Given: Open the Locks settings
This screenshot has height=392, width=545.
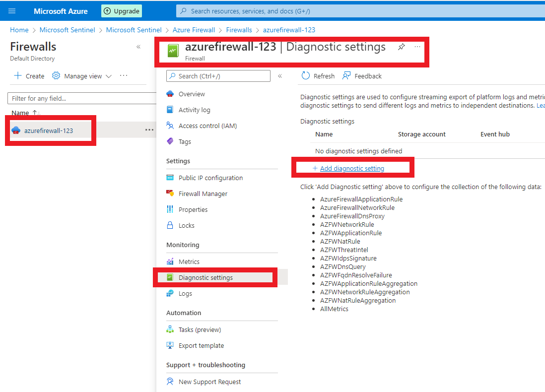Looking at the screenshot, I should coord(187,225).
